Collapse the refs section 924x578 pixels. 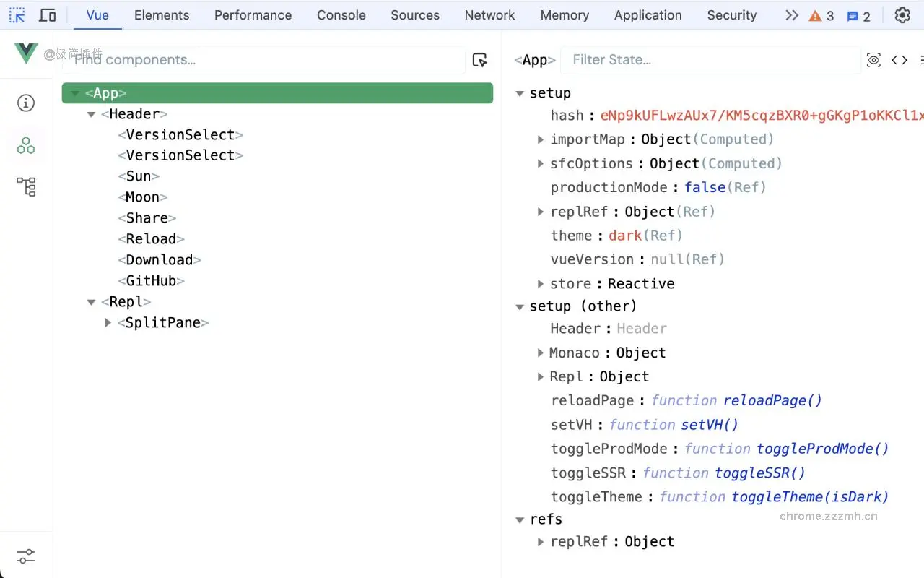(520, 519)
